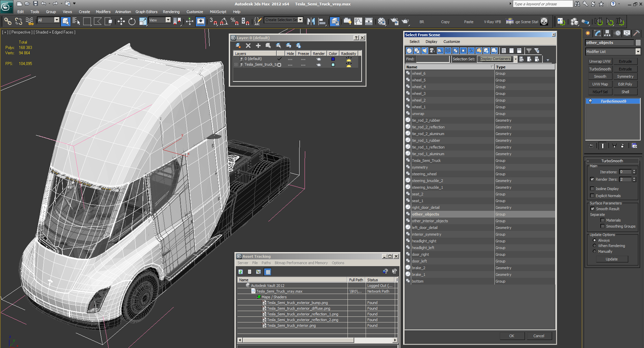Enable Separate by Smoothing Groups checkbox

click(x=603, y=226)
